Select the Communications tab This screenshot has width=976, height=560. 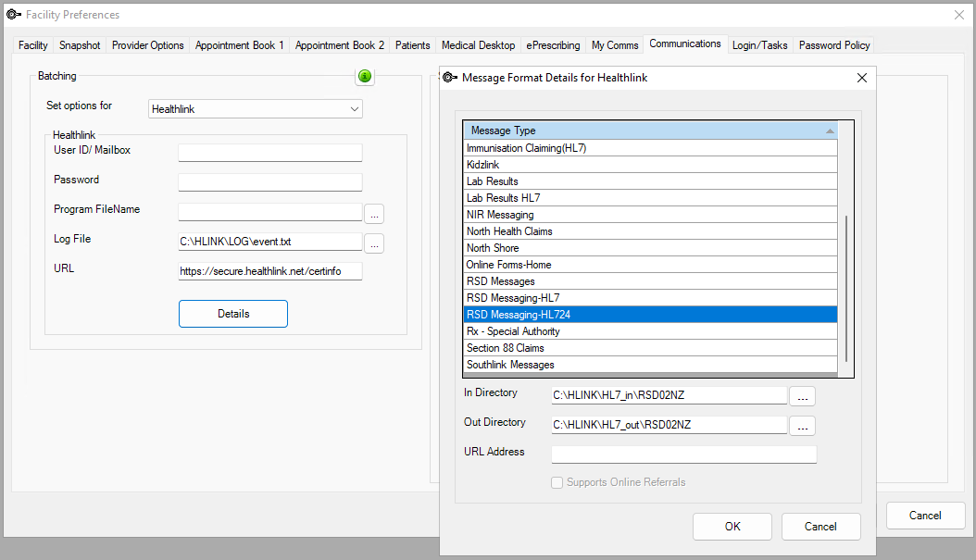[x=685, y=44]
